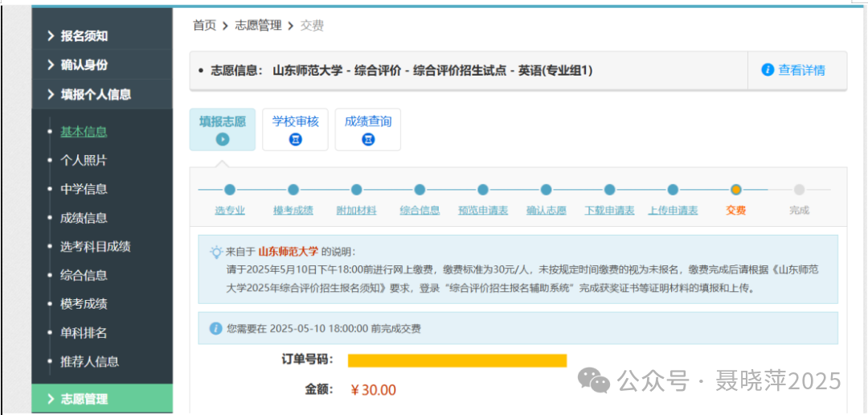Go to the 附加材料 step link
868x415 pixels.
(x=357, y=211)
